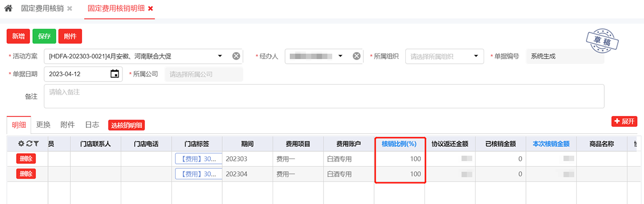The image size is (644, 204).
Task: Expand the 活动方案 dropdown
Action: 220,56
